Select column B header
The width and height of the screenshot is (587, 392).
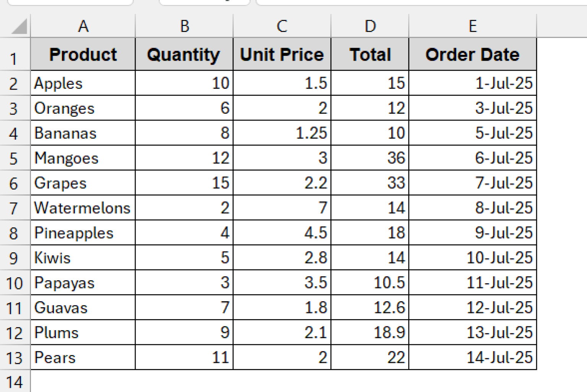(185, 26)
